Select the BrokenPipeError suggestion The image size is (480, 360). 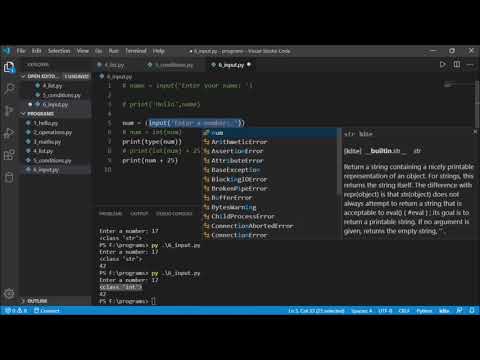point(270,189)
